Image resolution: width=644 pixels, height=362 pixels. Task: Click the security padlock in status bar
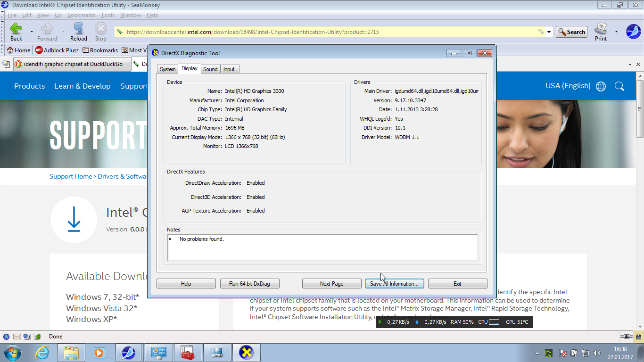point(638,337)
